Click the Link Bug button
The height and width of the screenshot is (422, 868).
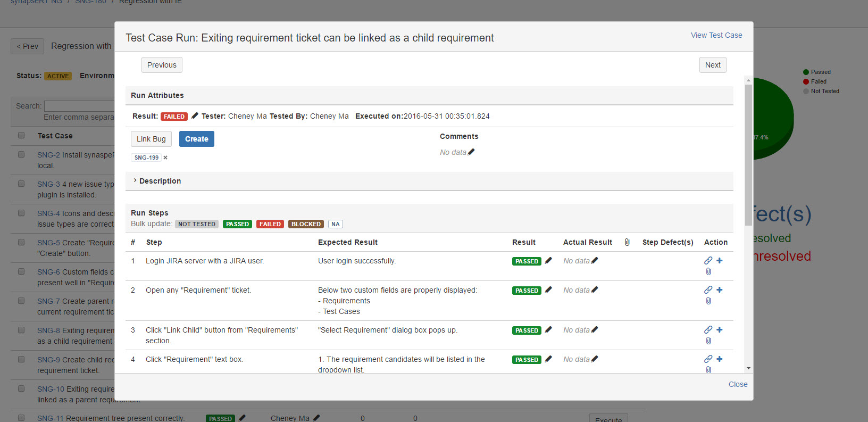[151, 139]
